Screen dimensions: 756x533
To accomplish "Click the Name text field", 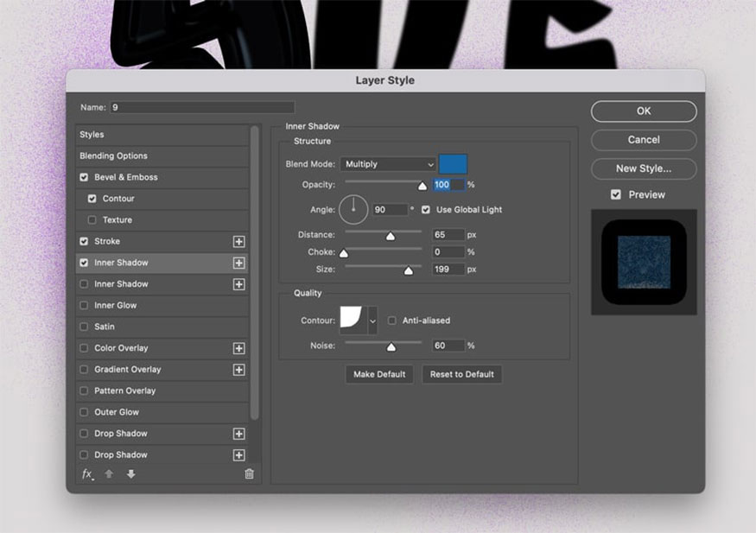I will tap(202, 107).
